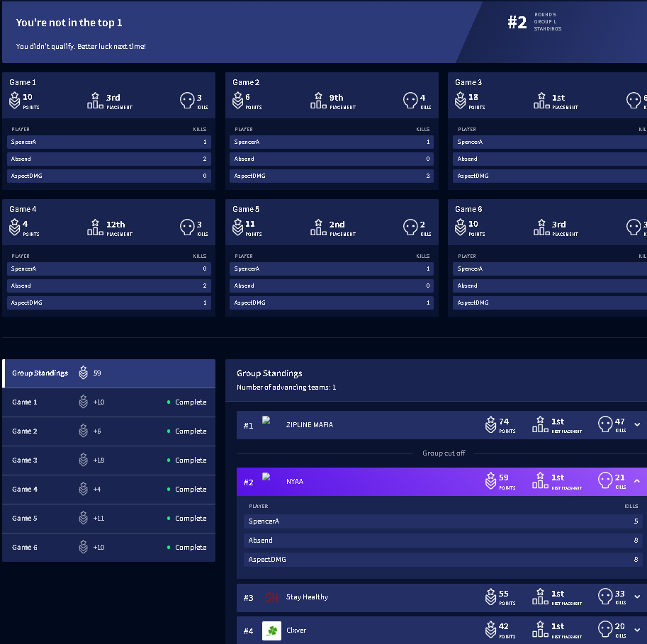Image resolution: width=647 pixels, height=644 pixels.
Task: Click Absend row in NYAA standings
Action: click(443, 541)
